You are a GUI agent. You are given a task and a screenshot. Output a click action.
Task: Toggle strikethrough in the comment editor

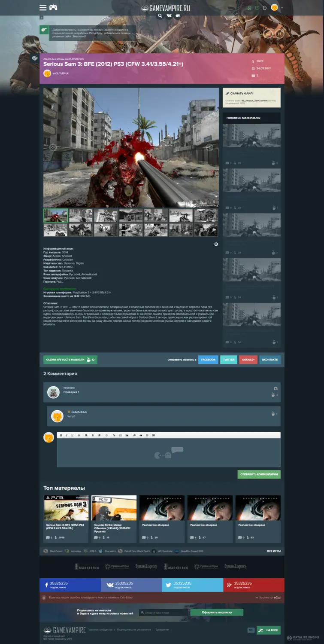[x=79, y=435]
